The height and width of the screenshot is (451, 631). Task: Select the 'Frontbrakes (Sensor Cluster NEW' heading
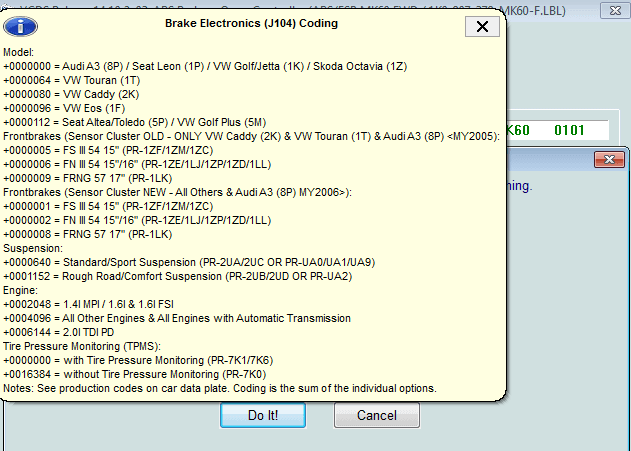[x=177, y=192]
